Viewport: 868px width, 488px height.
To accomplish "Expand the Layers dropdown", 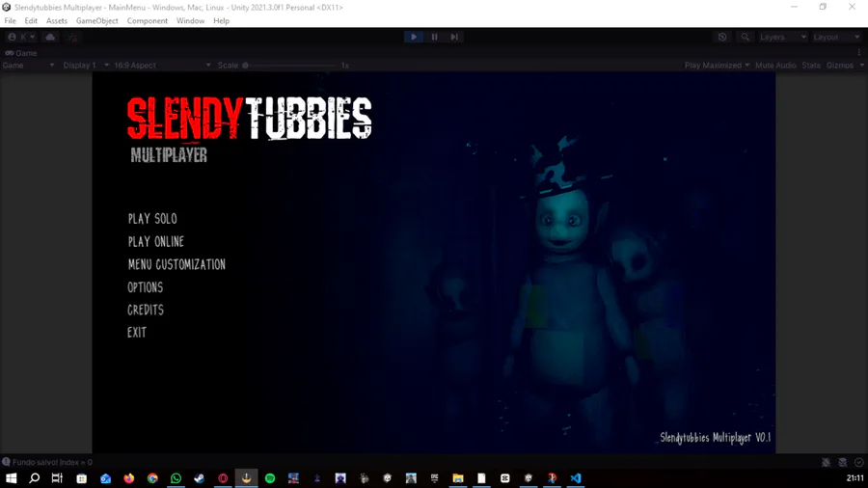I will coord(783,37).
